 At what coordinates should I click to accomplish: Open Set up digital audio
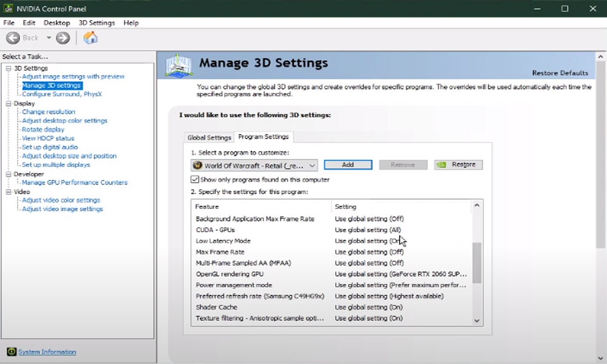(x=50, y=147)
